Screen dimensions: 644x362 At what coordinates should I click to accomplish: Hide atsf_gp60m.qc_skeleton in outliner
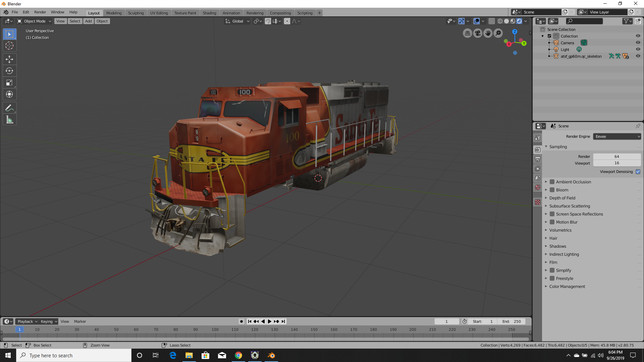[x=638, y=56]
